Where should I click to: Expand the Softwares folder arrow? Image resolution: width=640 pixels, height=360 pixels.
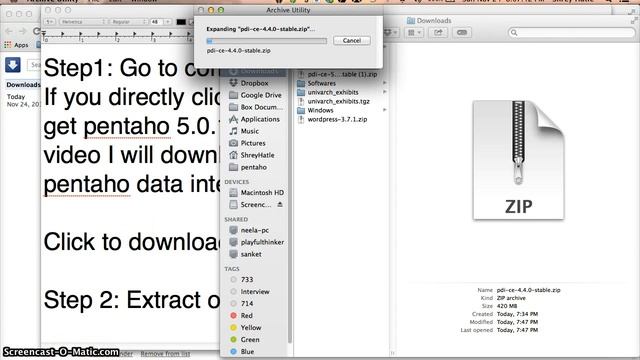tap(384, 83)
